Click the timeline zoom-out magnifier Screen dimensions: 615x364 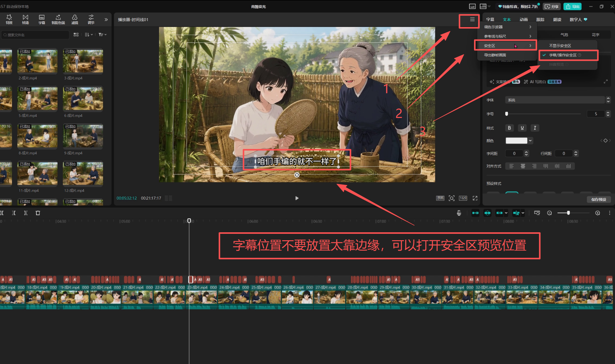[x=549, y=213]
